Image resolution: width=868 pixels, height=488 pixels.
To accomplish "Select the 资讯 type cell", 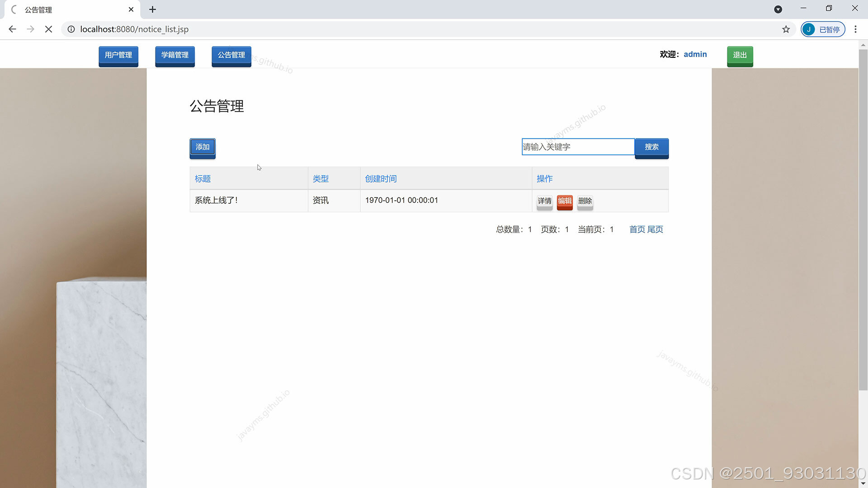I will click(x=334, y=201).
